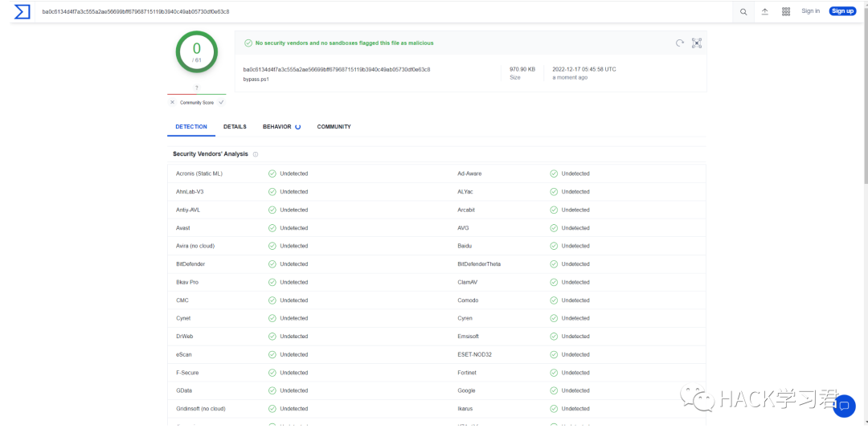
Task: Select the CMC vendor name
Action: pos(182,300)
